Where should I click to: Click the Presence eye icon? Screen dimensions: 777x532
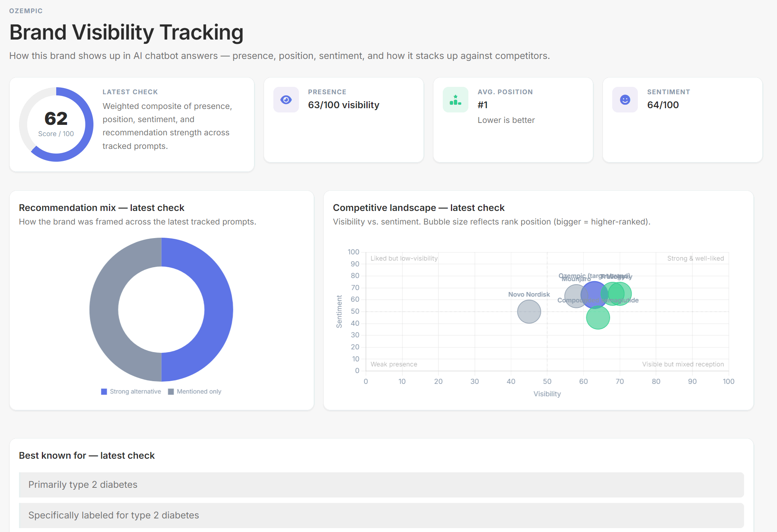click(x=286, y=100)
